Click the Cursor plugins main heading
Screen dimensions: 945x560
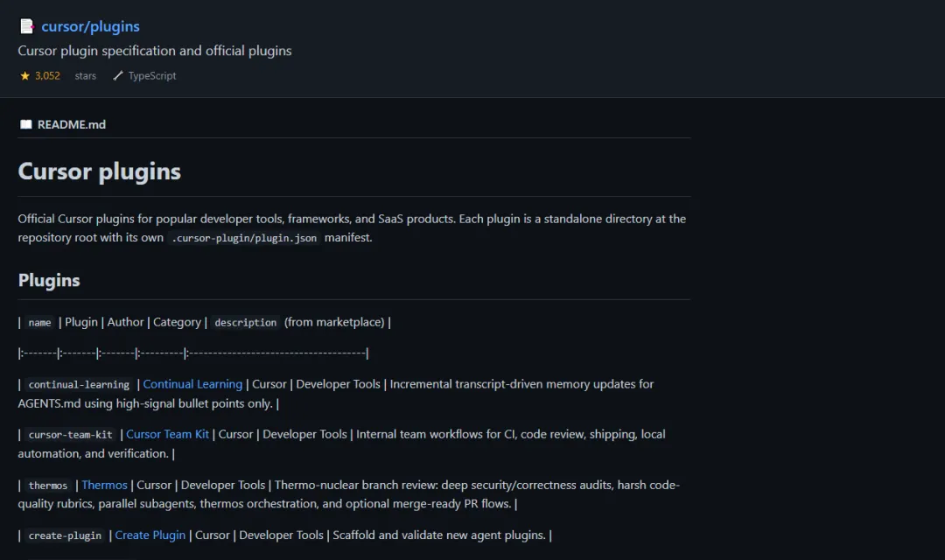coord(100,171)
